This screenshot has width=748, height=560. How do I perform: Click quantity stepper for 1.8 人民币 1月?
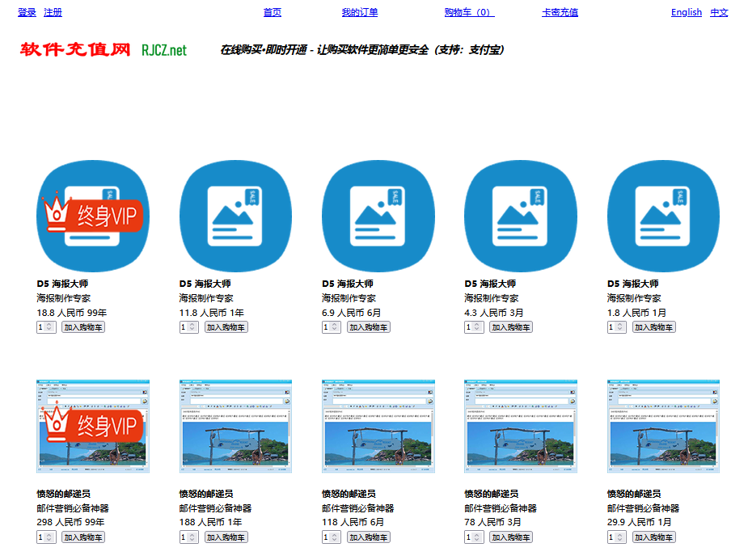click(x=617, y=327)
